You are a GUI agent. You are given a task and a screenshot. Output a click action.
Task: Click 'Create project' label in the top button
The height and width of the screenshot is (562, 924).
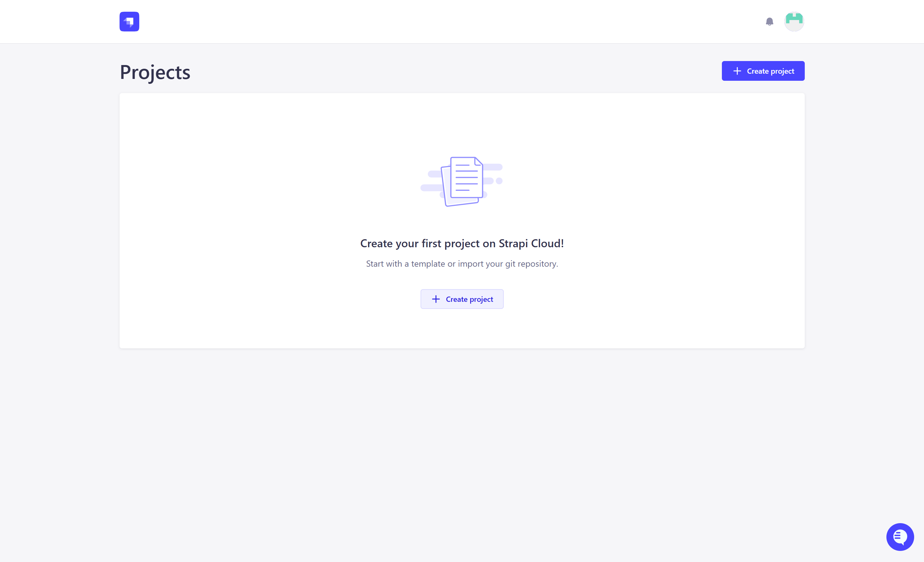coord(770,71)
